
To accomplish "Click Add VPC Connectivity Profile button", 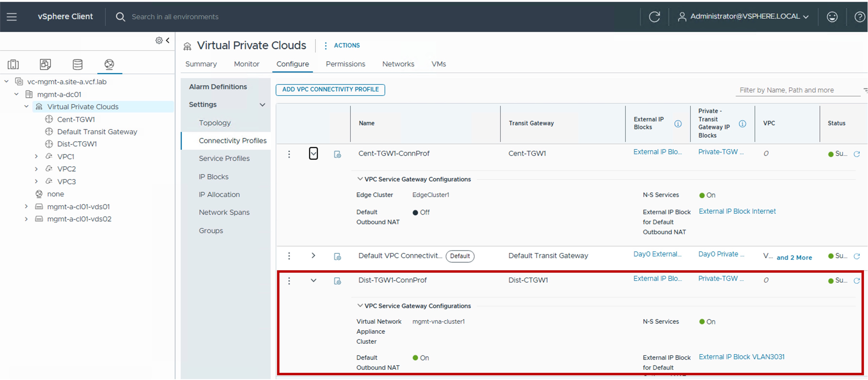I will 330,90.
